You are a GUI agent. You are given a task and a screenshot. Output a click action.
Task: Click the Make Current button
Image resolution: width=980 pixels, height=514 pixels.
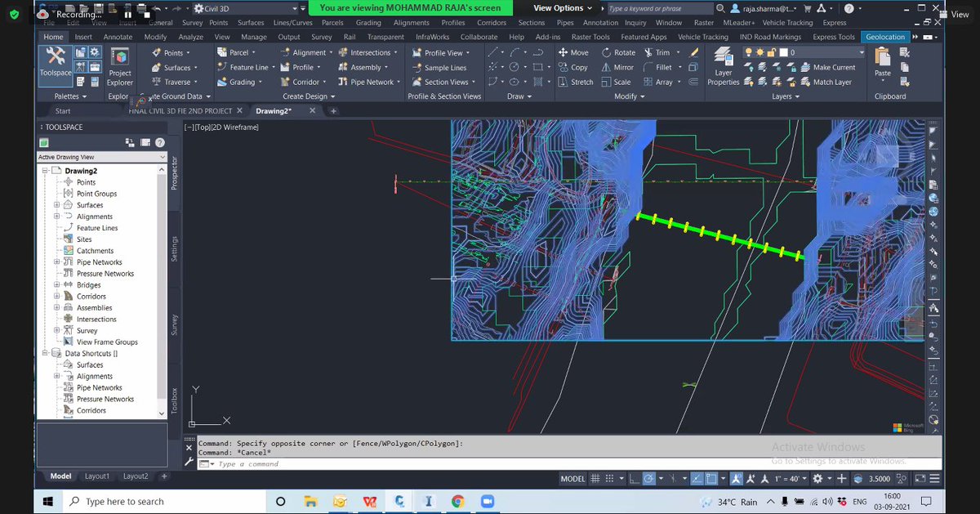click(833, 67)
